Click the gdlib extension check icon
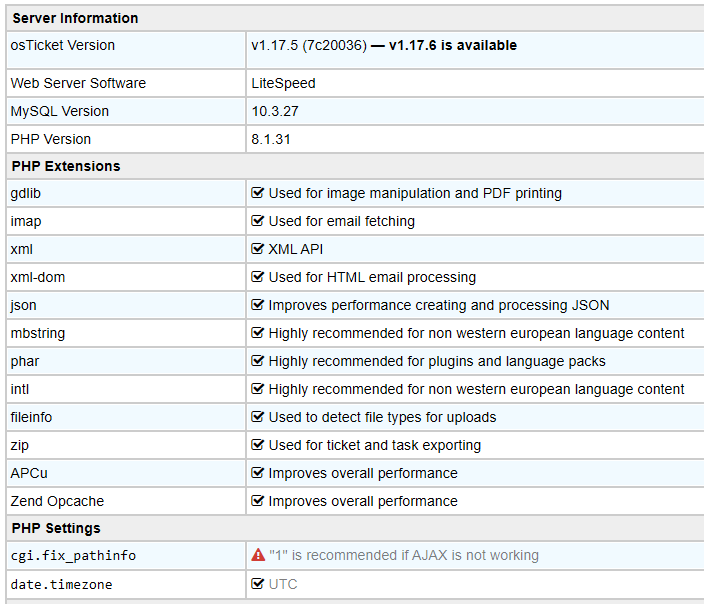 258,193
